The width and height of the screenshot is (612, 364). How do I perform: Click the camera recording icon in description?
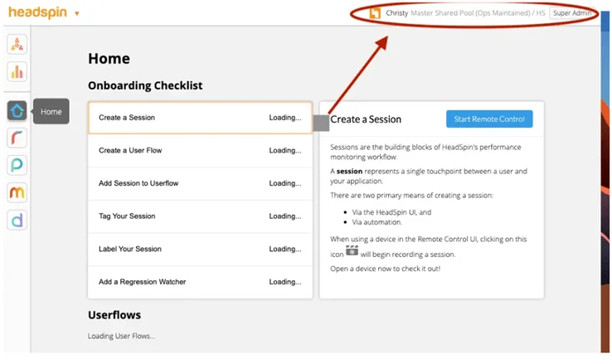[x=352, y=250]
